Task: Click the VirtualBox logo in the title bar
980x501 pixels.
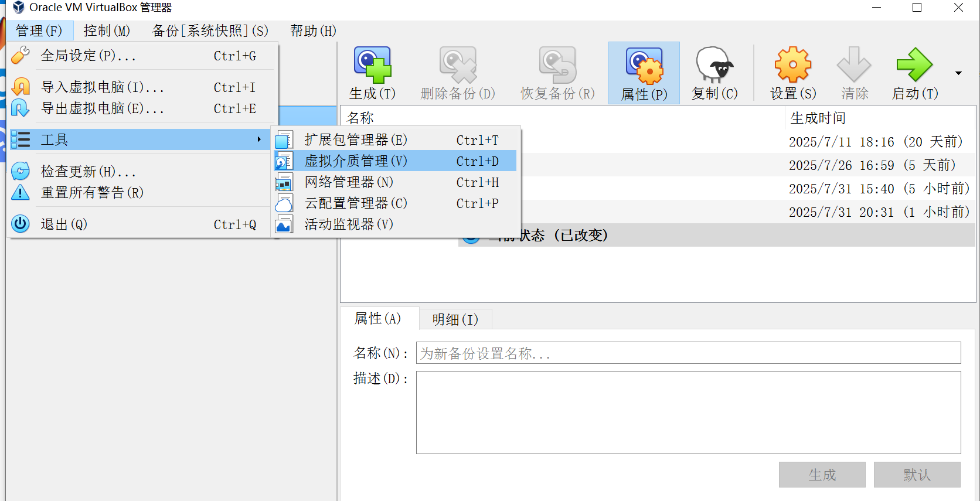Action: [18, 7]
